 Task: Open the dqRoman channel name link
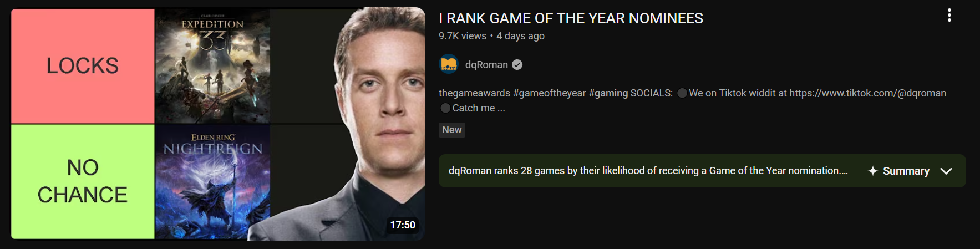pyautogui.click(x=486, y=65)
